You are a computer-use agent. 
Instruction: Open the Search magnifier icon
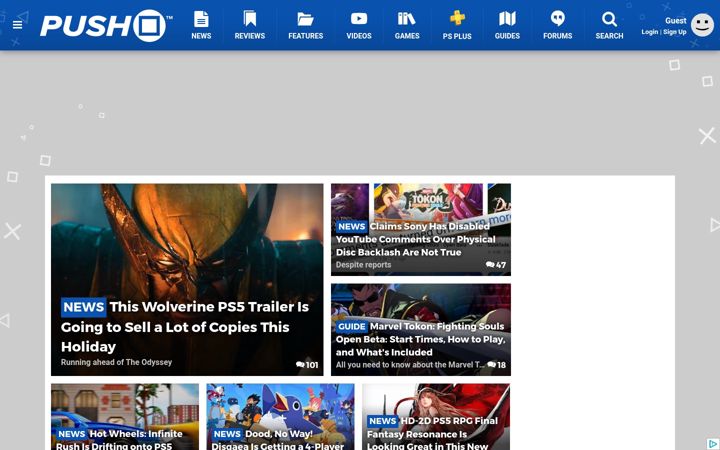[609, 19]
